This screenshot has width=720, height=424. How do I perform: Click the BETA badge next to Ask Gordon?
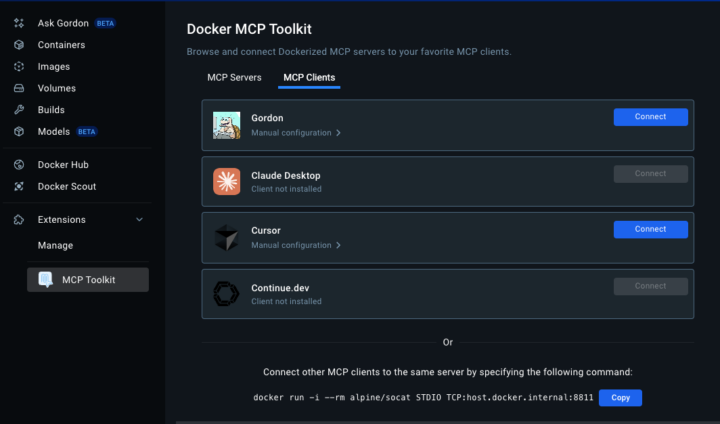tap(105, 23)
